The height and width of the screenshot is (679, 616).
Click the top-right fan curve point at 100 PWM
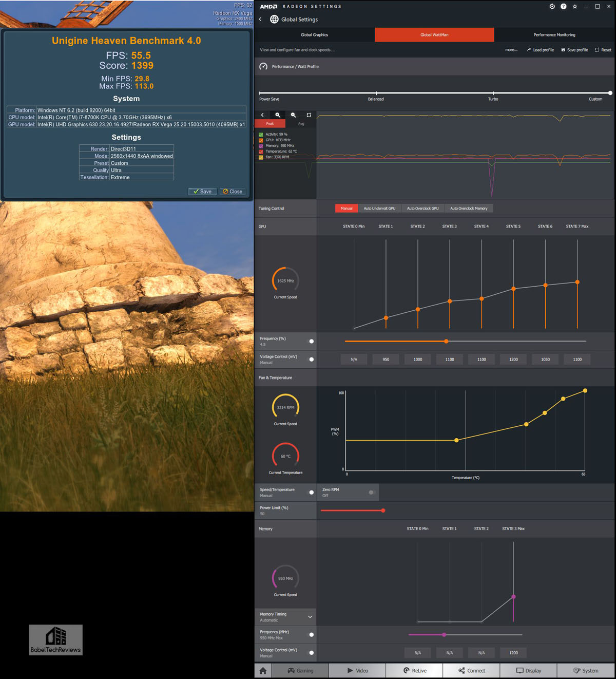tap(585, 391)
